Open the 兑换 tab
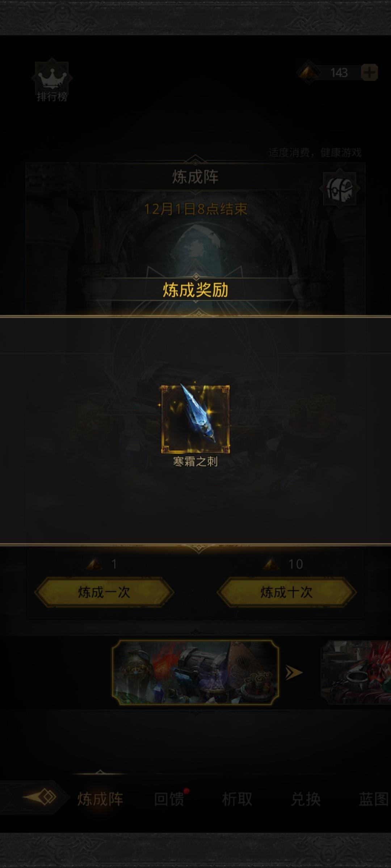Viewport: 391px width, 868px height. [x=306, y=799]
